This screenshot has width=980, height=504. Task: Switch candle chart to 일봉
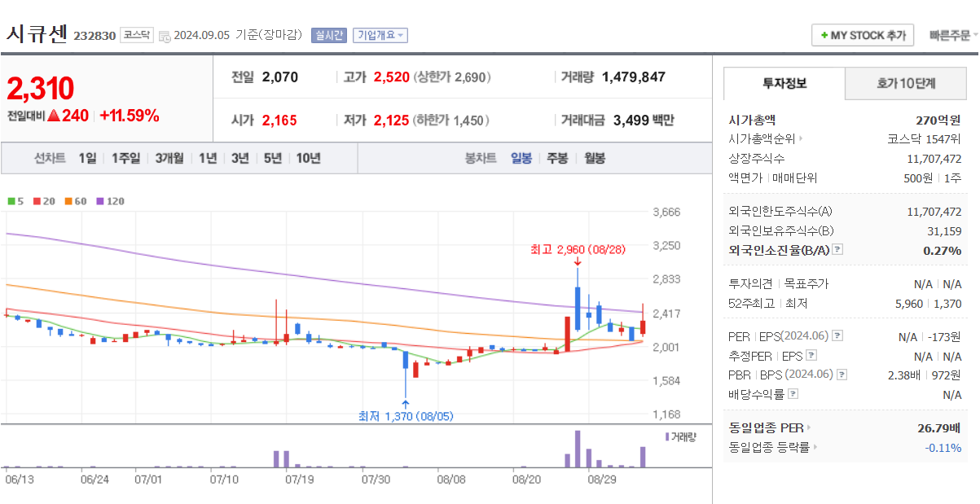click(521, 158)
